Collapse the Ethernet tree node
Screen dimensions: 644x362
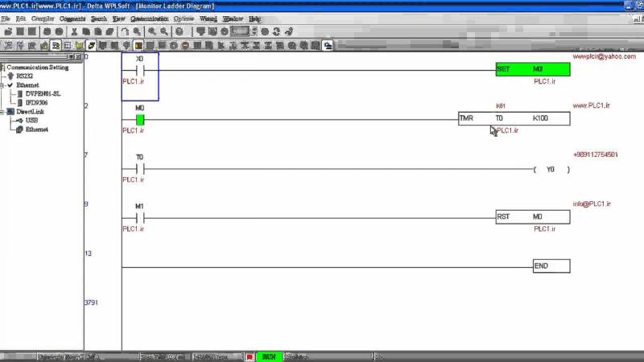(2, 85)
